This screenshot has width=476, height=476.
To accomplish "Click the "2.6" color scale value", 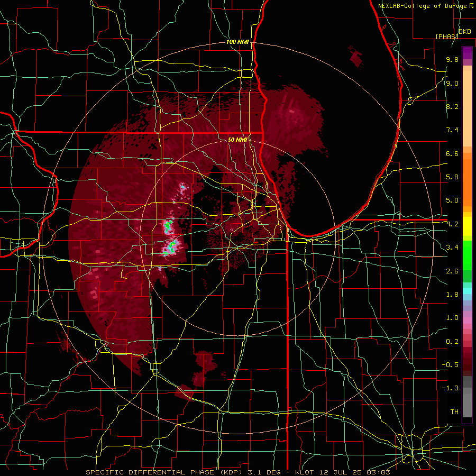I will (x=452, y=271).
